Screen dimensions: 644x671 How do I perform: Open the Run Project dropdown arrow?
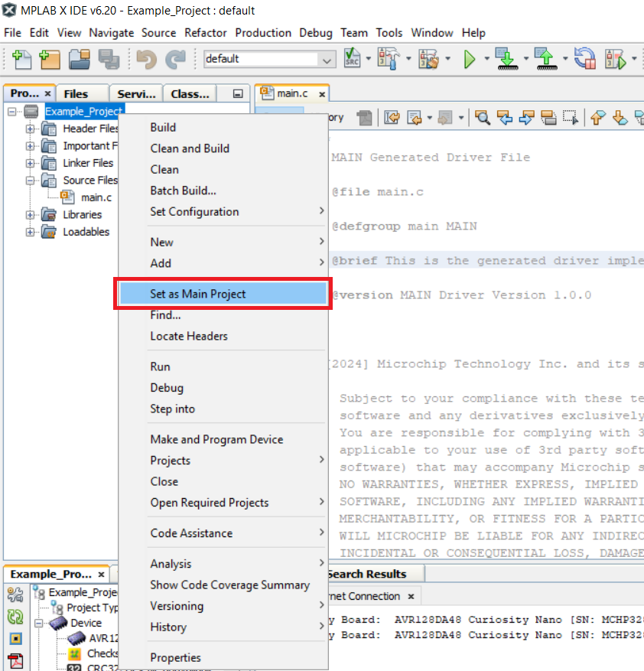pyautogui.click(x=486, y=59)
